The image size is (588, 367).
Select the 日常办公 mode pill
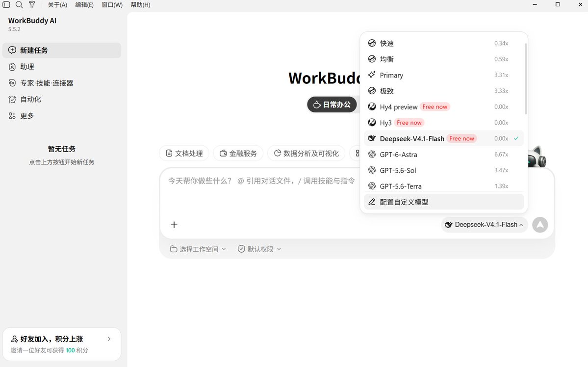[332, 105]
